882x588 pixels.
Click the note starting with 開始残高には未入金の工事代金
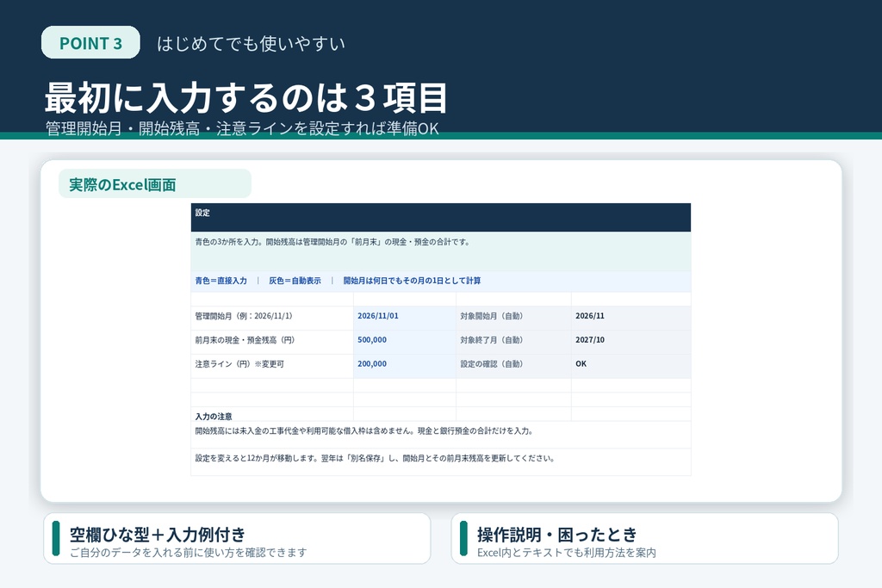click(364, 430)
